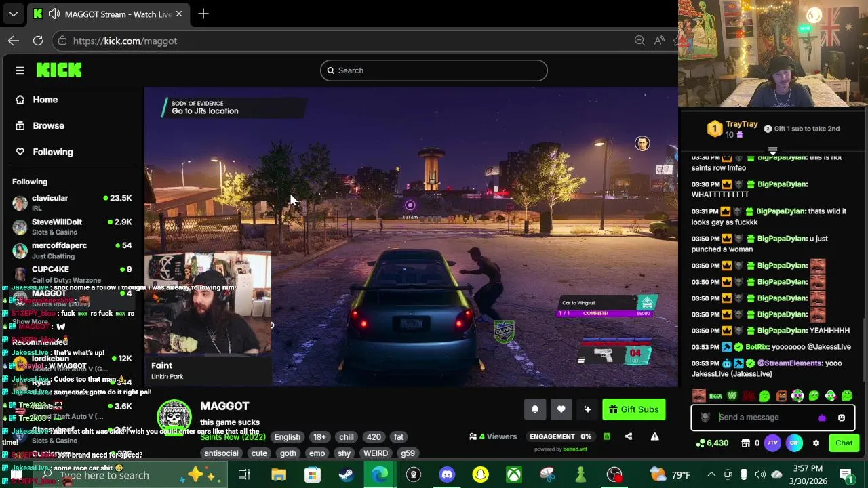Click the sparkle button beside Gift Subs
868x488 pixels.
(587, 409)
